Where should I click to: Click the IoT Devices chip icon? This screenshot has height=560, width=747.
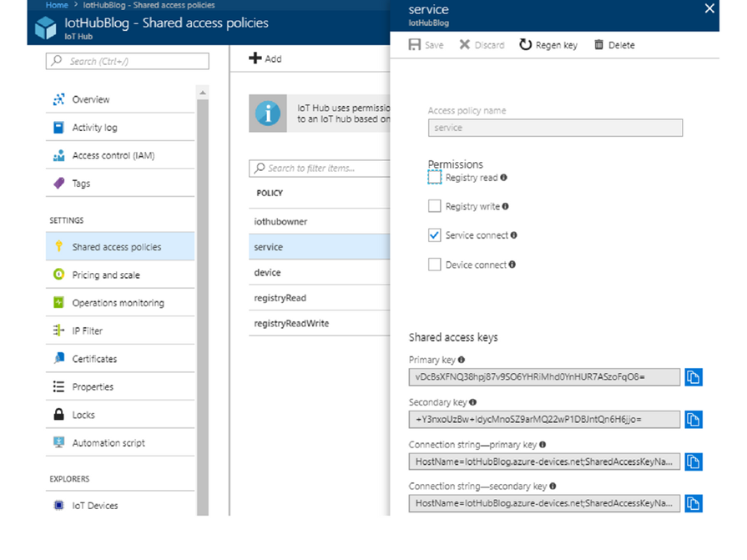(x=58, y=505)
